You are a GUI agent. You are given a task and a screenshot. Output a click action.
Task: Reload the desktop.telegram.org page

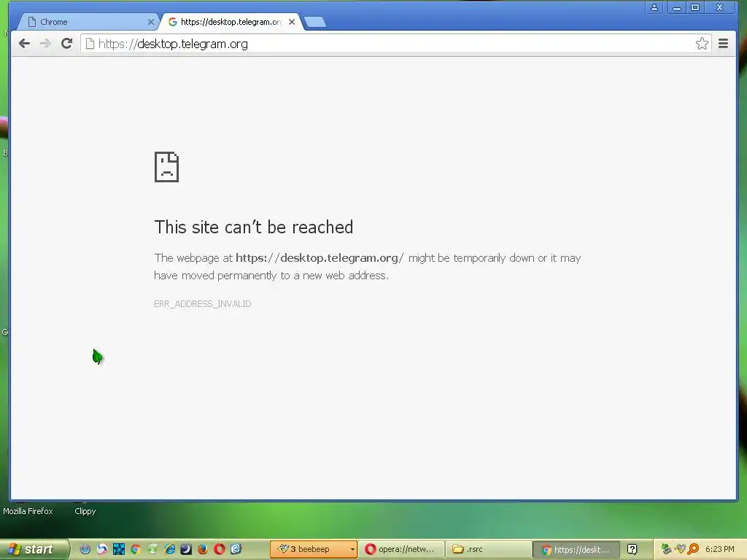tap(66, 44)
